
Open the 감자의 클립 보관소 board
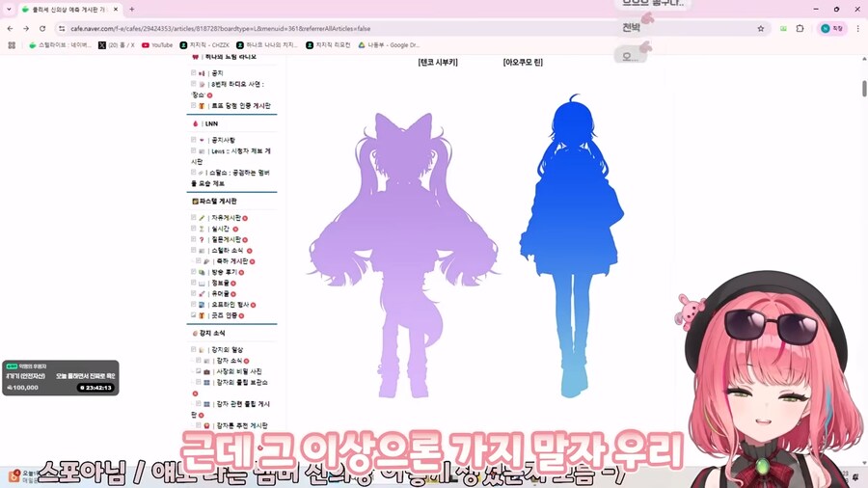pos(242,382)
